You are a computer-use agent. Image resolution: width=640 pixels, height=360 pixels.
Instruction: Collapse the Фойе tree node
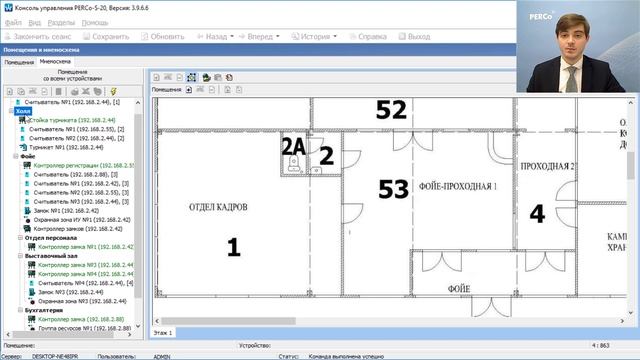[x=16, y=156]
